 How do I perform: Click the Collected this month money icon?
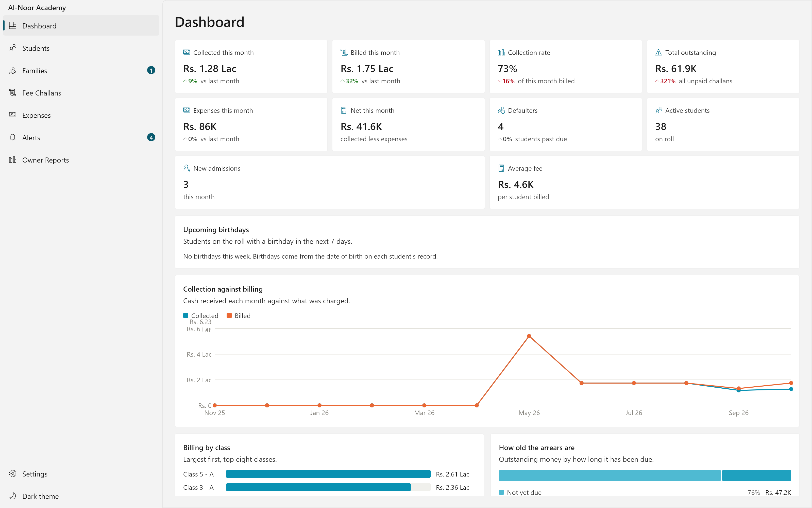coord(187,52)
